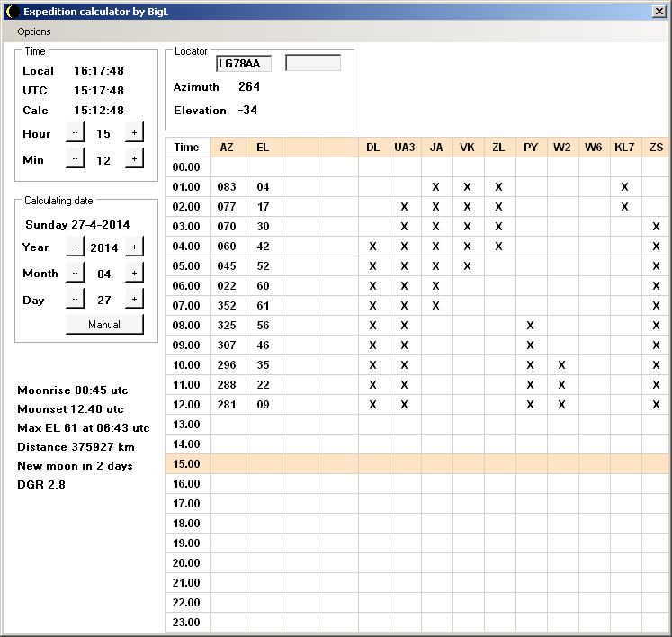The height and width of the screenshot is (637, 672).
Task: Open the Options menu
Action: [34, 31]
